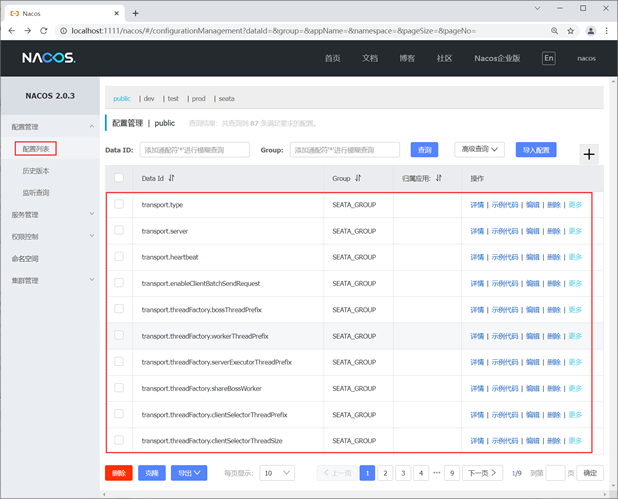This screenshot has width=618, height=499.
Task: Click 确定 to confirm page jump
Action: [590, 473]
